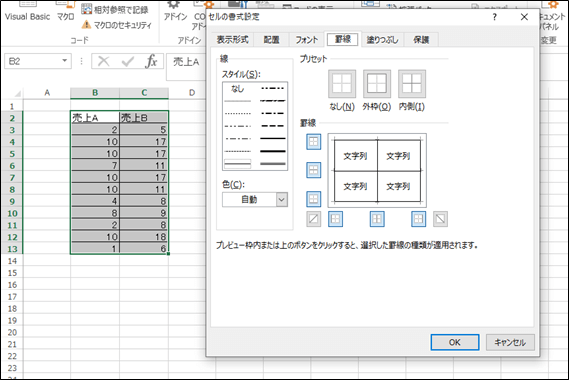The height and width of the screenshot is (380, 569).
Task: Apply the inside horizontal border button
Action: pyautogui.click(x=314, y=170)
